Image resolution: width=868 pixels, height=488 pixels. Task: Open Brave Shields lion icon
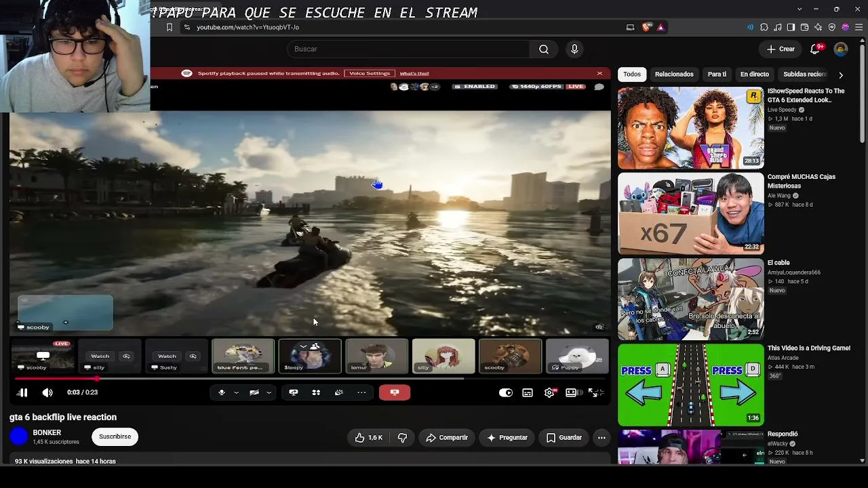pyautogui.click(x=646, y=27)
